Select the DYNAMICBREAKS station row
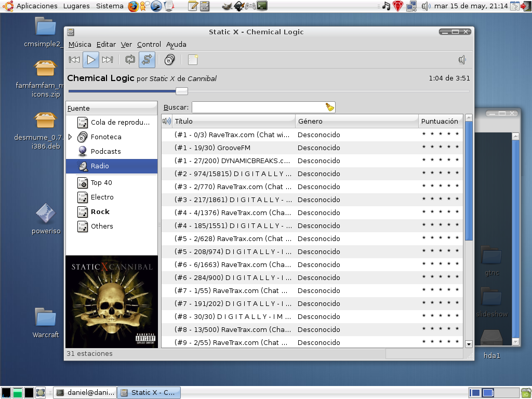This screenshot has height=399, width=532. point(312,161)
